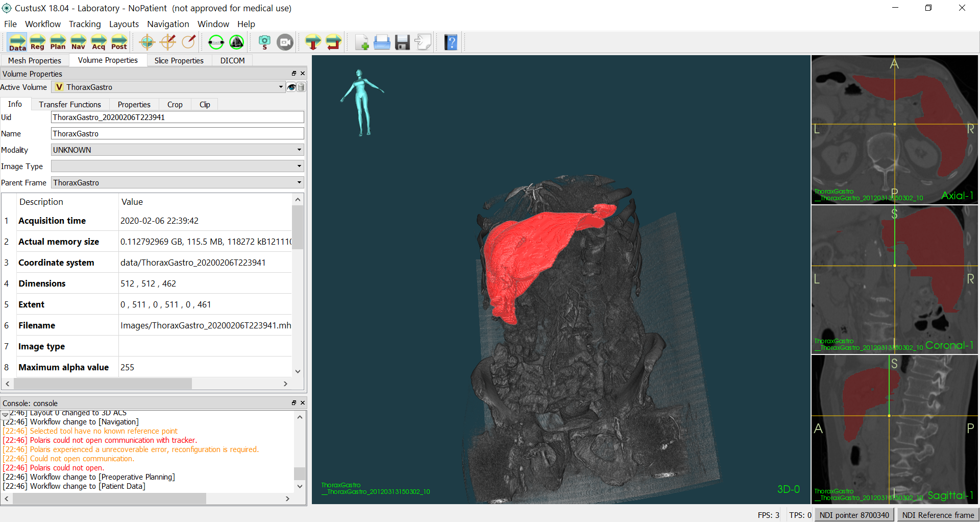Screen dimensions: 980x522
Task: Open the Transfer Functions tab
Action: tap(70, 104)
